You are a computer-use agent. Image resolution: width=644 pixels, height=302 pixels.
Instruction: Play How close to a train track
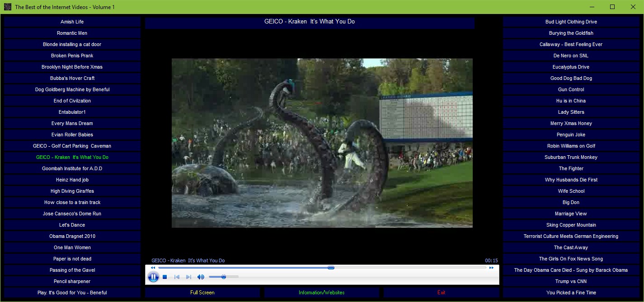click(72, 202)
